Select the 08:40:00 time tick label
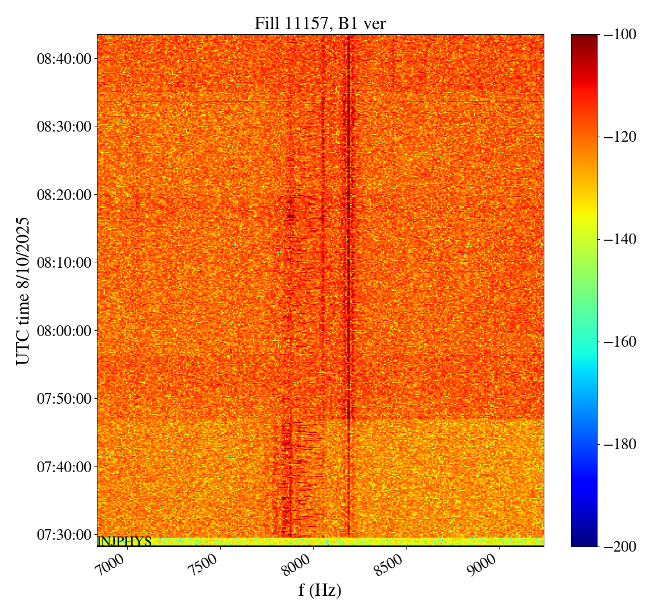The height and width of the screenshot is (616, 672). [64, 58]
